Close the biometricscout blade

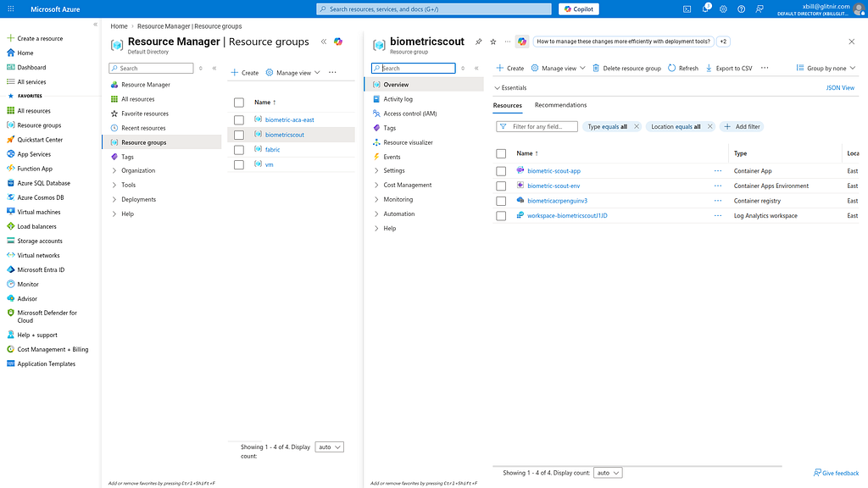pyautogui.click(x=851, y=42)
